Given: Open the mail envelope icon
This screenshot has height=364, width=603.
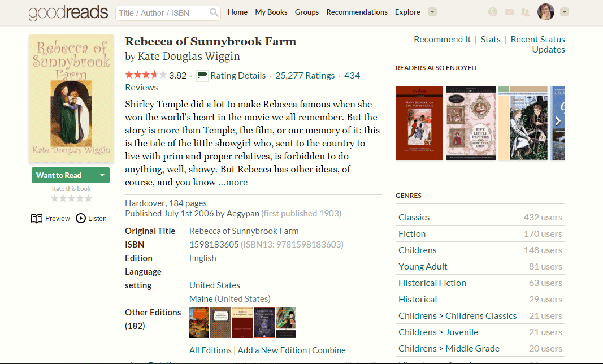Looking at the screenshot, I should [x=508, y=12].
